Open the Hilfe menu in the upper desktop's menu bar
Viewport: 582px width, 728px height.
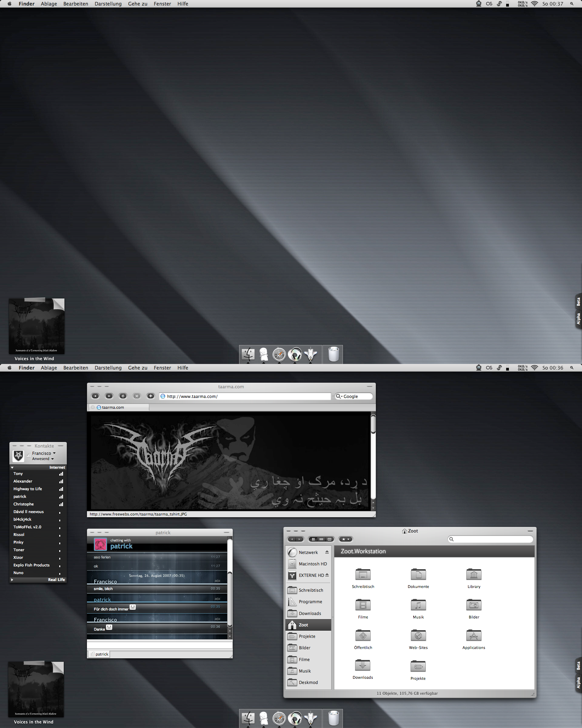tap(183, 4)
